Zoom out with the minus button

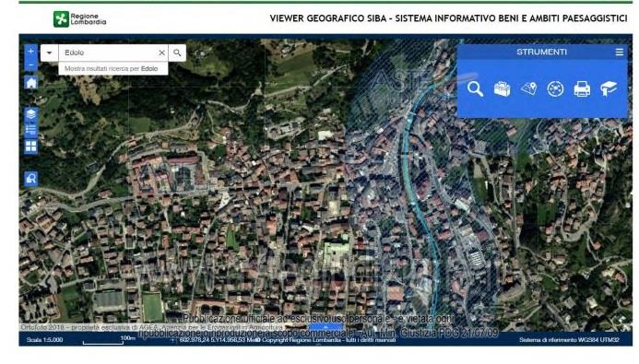pos(31,65)
